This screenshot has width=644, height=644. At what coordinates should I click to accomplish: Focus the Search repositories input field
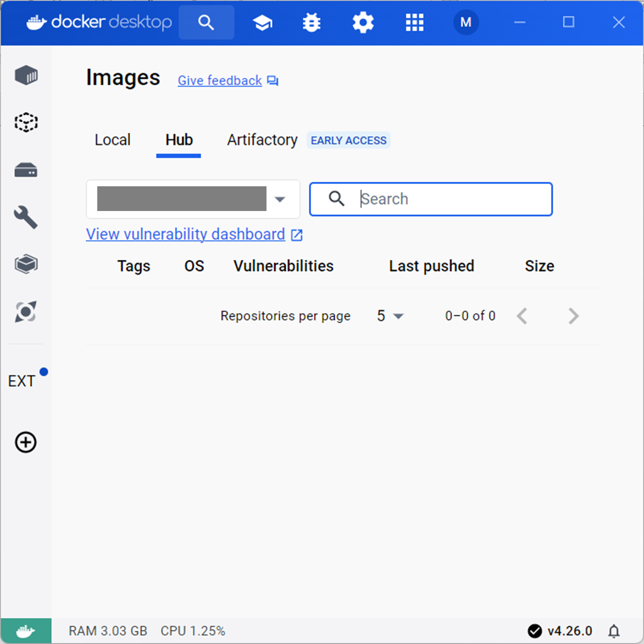431,199
